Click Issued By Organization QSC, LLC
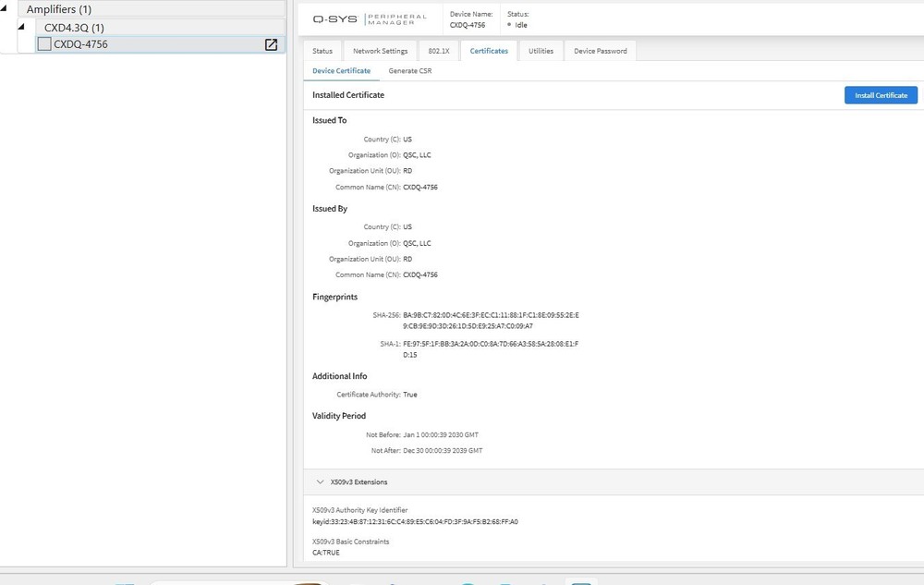 (417, 243)
